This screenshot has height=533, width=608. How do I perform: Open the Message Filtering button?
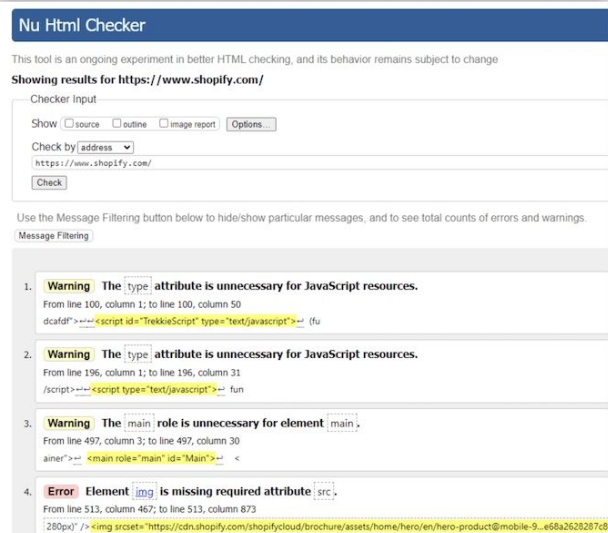click(x=54, y=236)
